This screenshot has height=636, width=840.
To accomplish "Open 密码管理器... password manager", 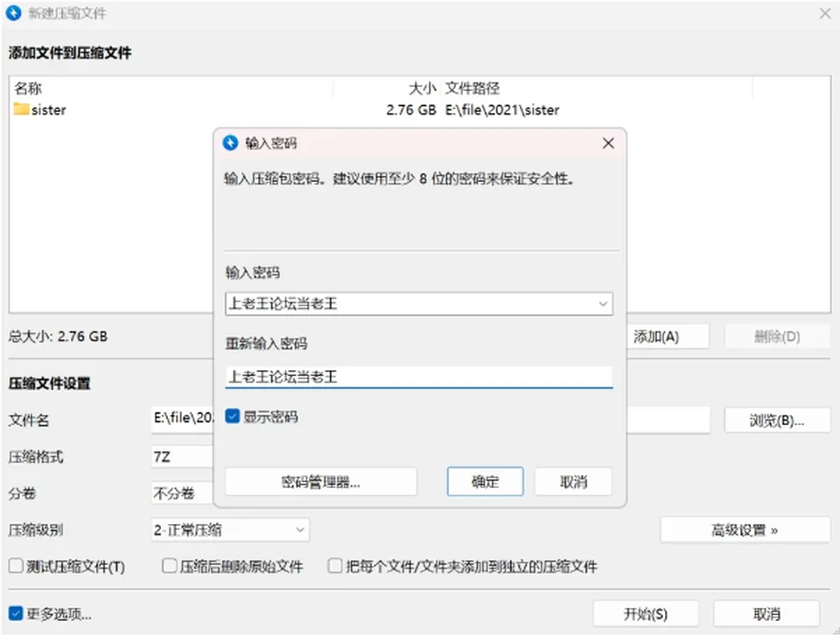I will [321, 482].
